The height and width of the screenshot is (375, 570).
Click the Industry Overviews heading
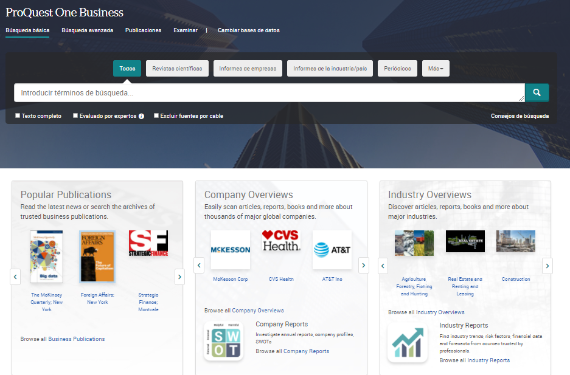pos(430,195)
